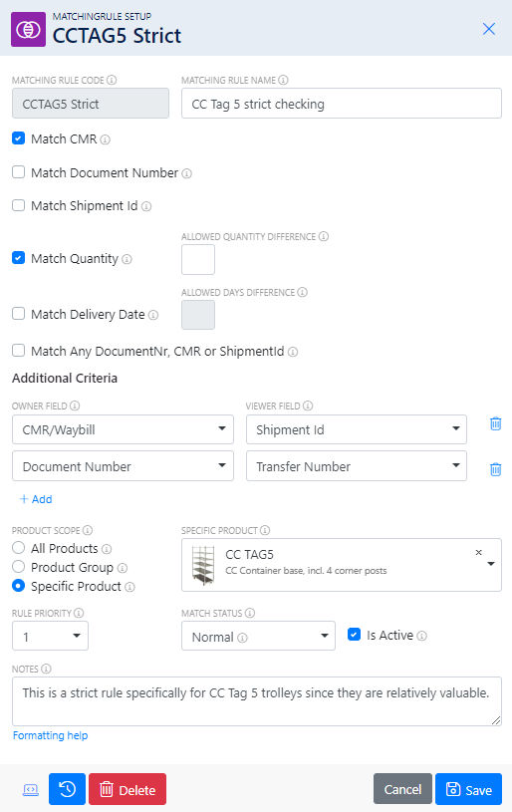Image resolution: width=512 pixels, height=812 pixels.
Task: Open the Shipment Id viewer field dropdown
Action: (357, 429)
